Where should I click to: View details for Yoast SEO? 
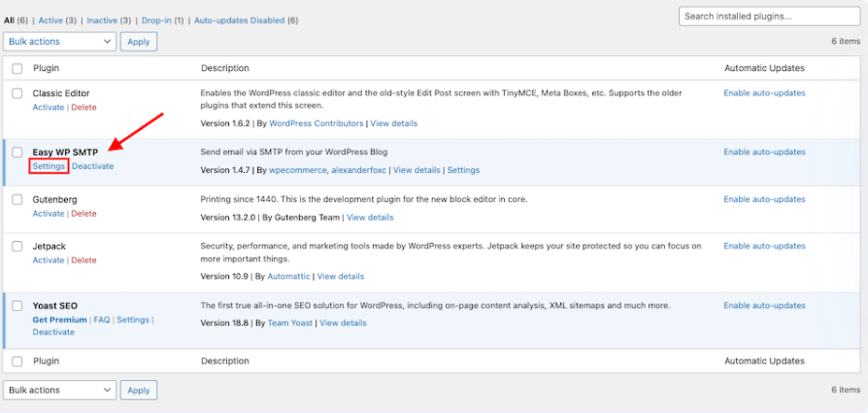click(343, 323)
